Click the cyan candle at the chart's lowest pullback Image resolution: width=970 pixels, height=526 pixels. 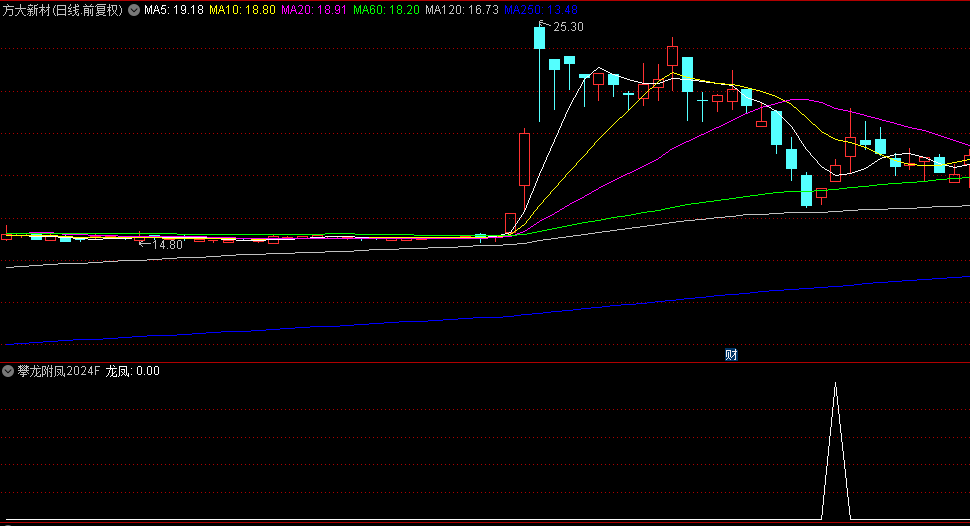[807, 190]
